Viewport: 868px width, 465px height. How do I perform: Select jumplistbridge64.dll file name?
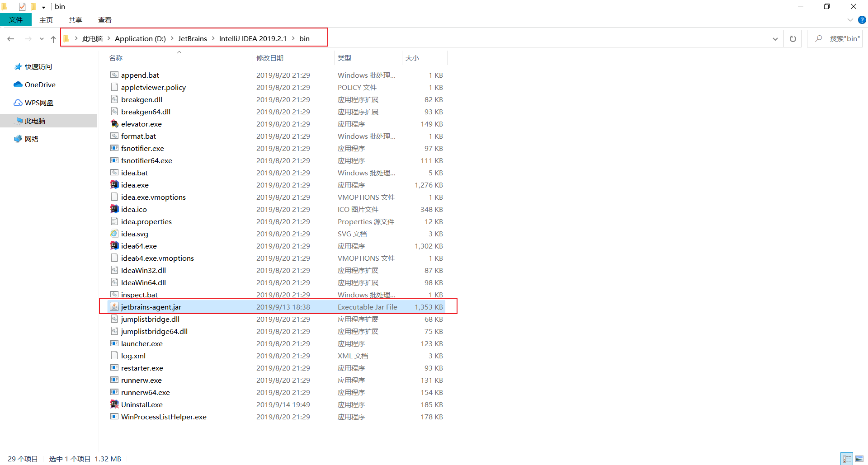(154, 331)
